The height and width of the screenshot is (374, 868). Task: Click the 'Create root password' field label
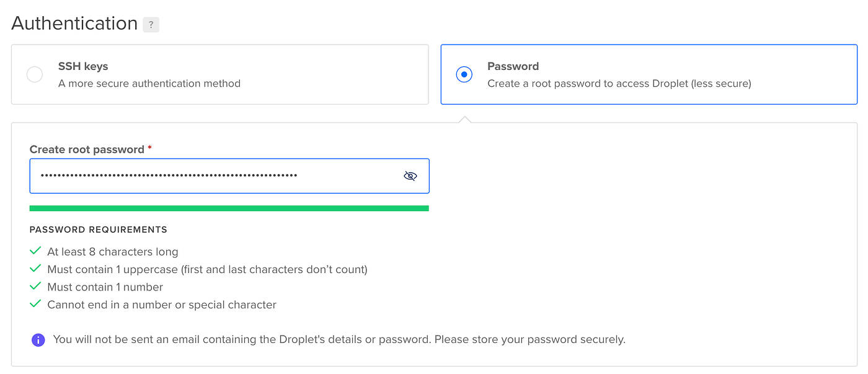(x=86, y=149)
